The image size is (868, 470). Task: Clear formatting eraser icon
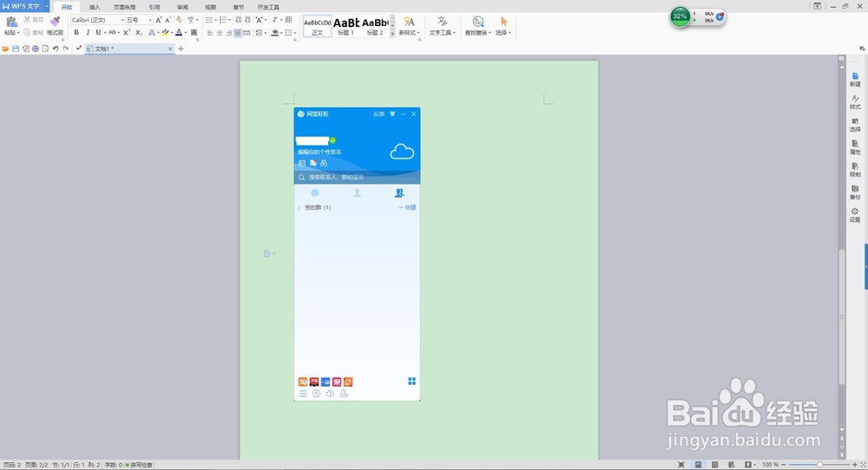point(180,20)
